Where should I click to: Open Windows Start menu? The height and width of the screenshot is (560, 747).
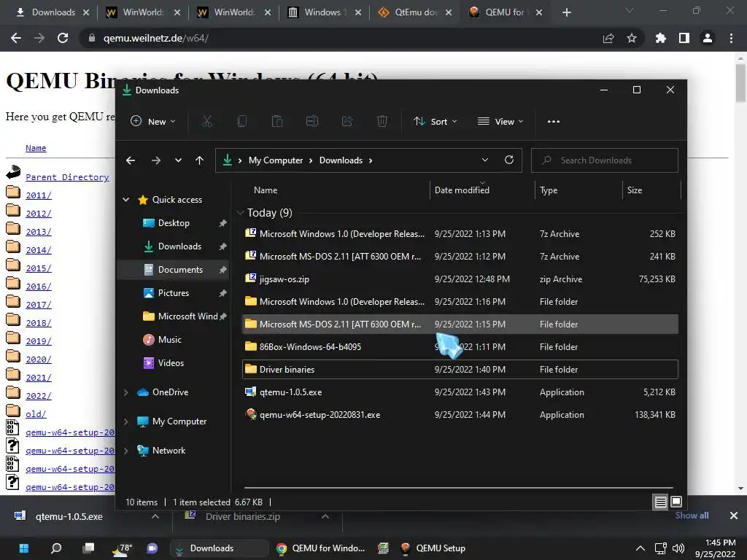pyautogui.click(x=23, y=548)
